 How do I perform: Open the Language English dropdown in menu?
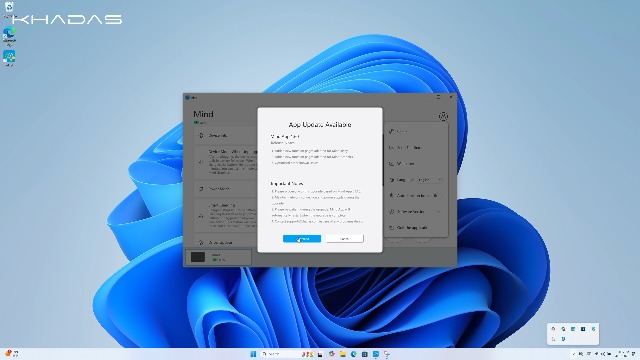(x=430, y=180)
